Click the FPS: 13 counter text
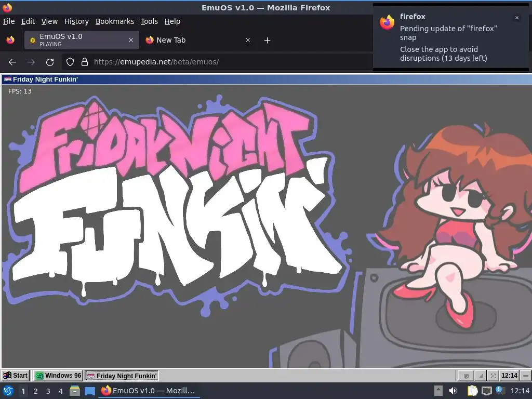532x399 pixels. [x=20, y=91]
